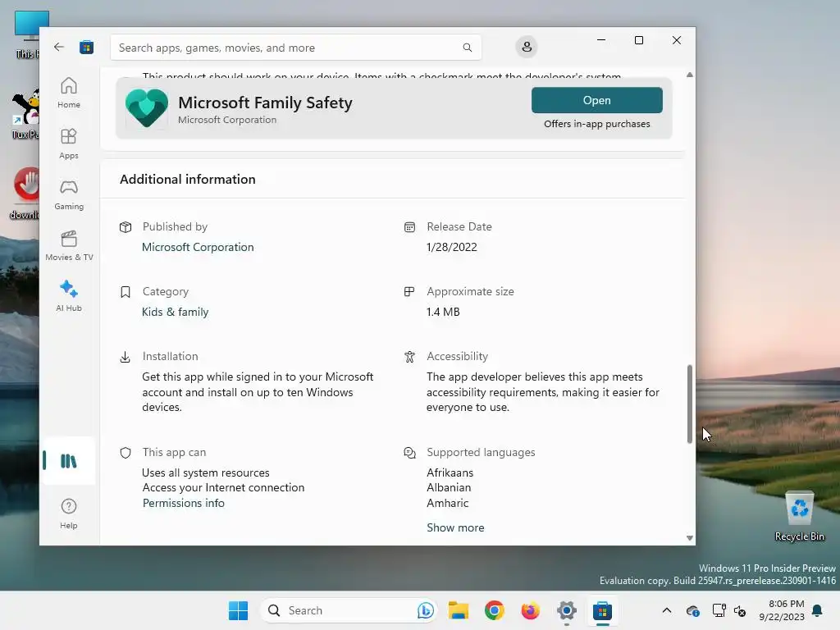This screenshot has width=840, height=630.
Task: Click Access your Internet connection text
Action: click(223, 487)
